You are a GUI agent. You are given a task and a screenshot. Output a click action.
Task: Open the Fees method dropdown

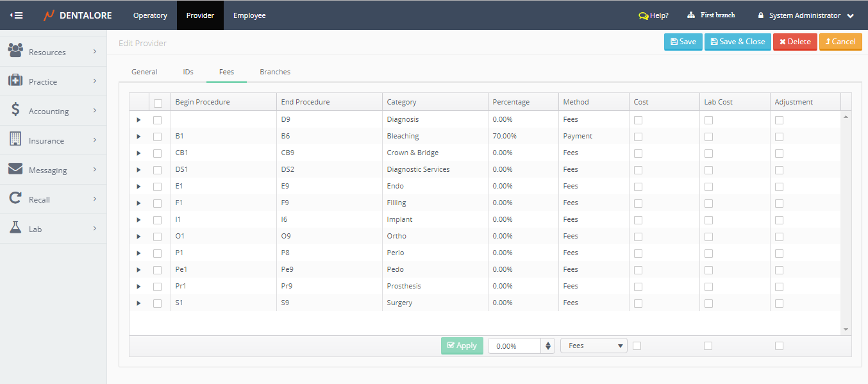point(594,346)
